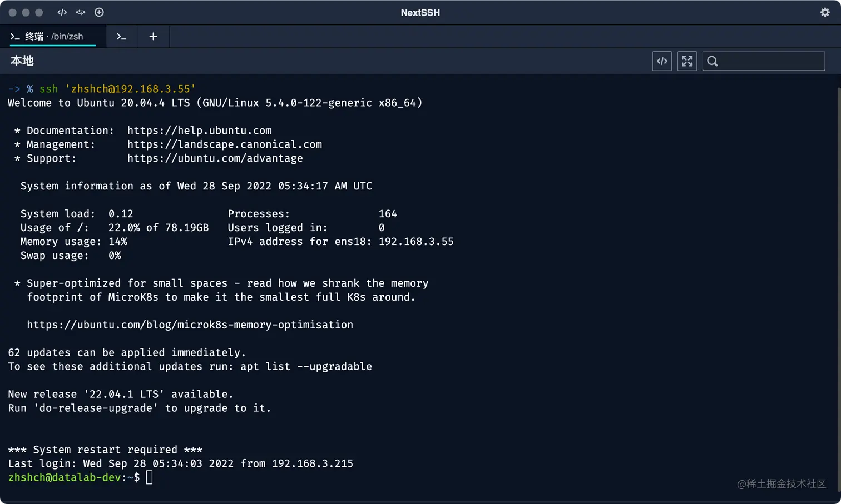Click the Swap usage 0% text

(71, 256)
